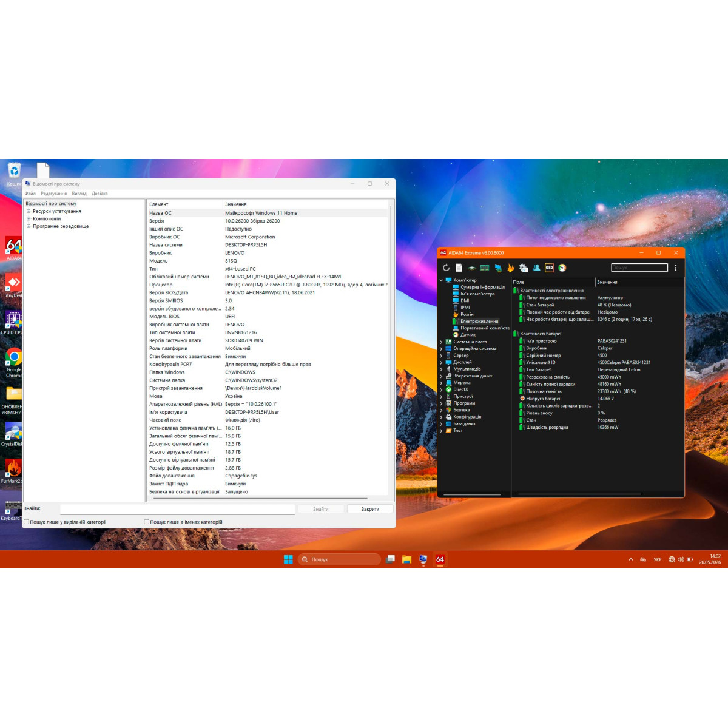
Task: Expand Системна плата in AIDA64 tree
Action: pos(441,342)
